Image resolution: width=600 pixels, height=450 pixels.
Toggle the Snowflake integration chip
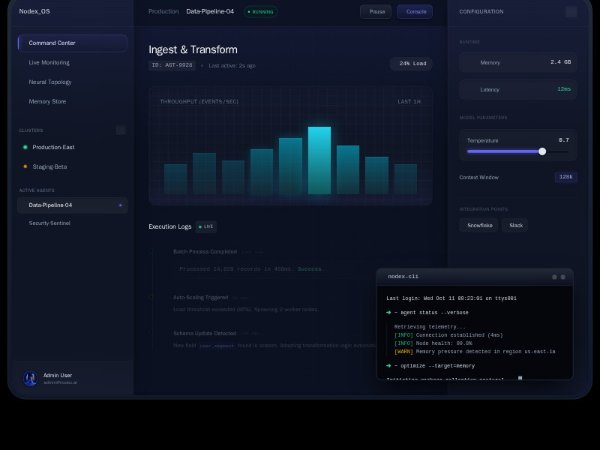480,225
